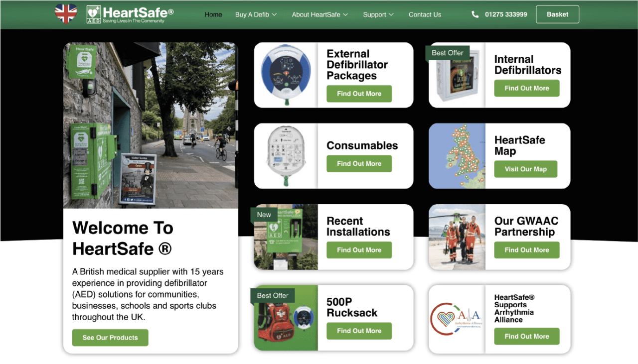Click the Best Offer badge on Internal Defibrillators

click(x=447, y=53)
